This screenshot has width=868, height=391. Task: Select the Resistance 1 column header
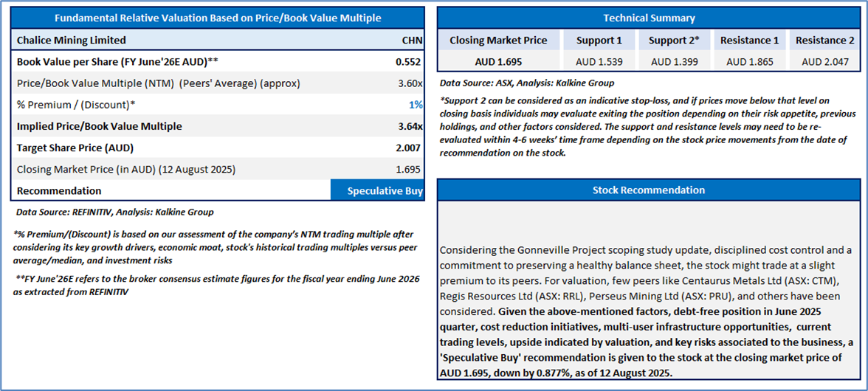(x=749, y=40)
